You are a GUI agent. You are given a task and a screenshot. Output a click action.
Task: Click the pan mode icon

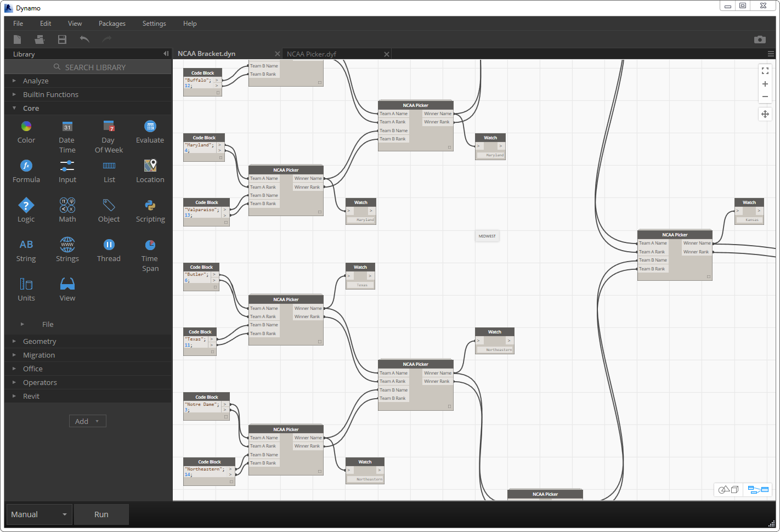pyautogui.click(x=765, y=114)
